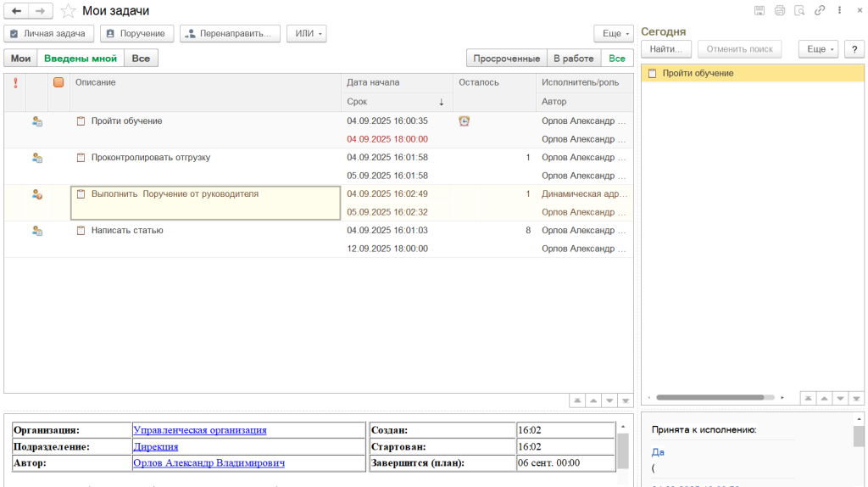Screen dimensions: 868x487
Task: Toggle the Просроченные filter
Action: [x=507, y=59]
